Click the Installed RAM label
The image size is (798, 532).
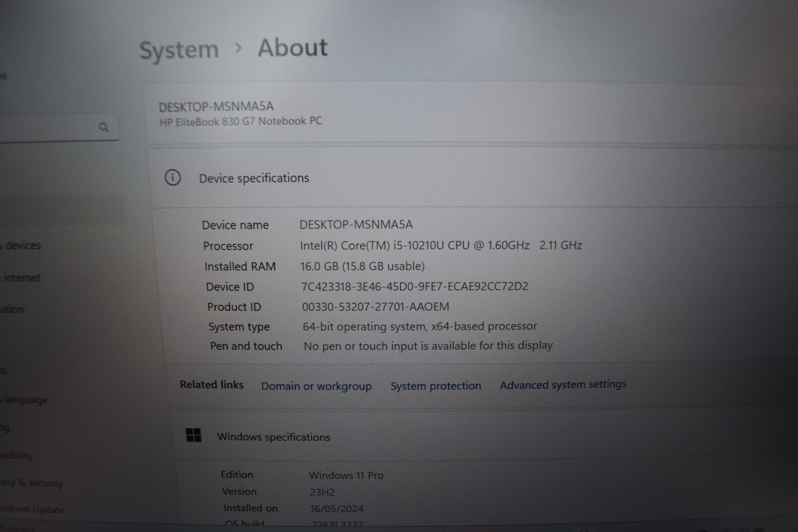coord(240,267)
